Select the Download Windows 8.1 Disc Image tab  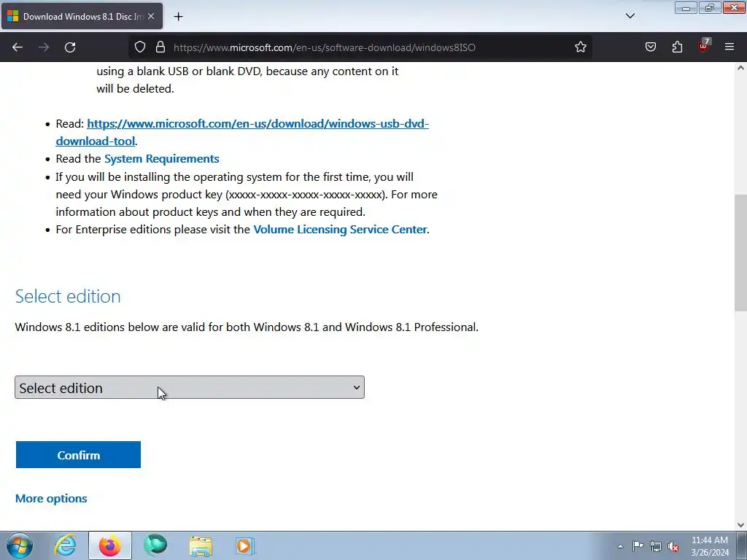click(x=82, y=16)
